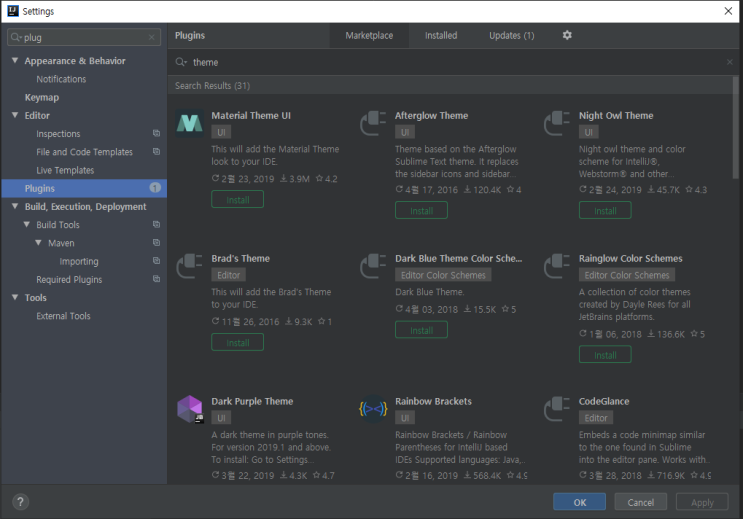Image resolution: width=743 pixels, height=519 pixels.
Task: Click the plugin results vertical scrollbar
Action: click(x=735, y=128)
